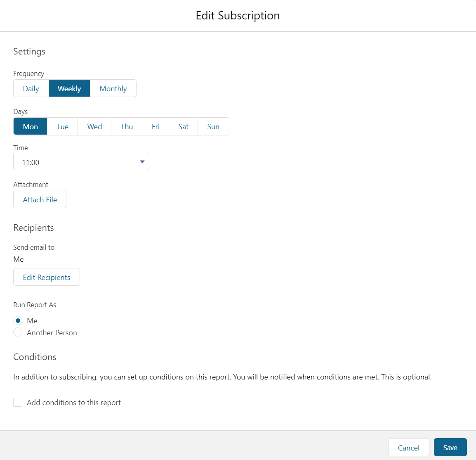This screenshot has height=460, width=476.
Task: Select Me under Run Report As
Action: pyautogui.click(x=18, y=320)
